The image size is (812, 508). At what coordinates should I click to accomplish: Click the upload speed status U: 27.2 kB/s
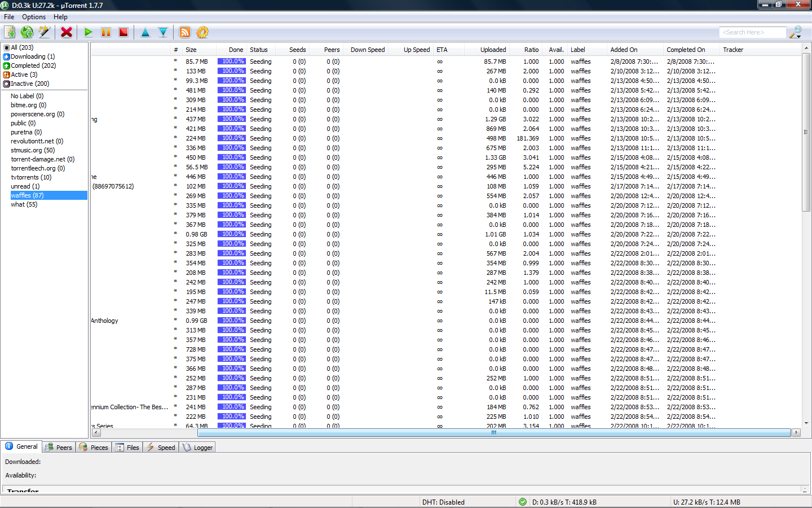(x=707, y=502)
